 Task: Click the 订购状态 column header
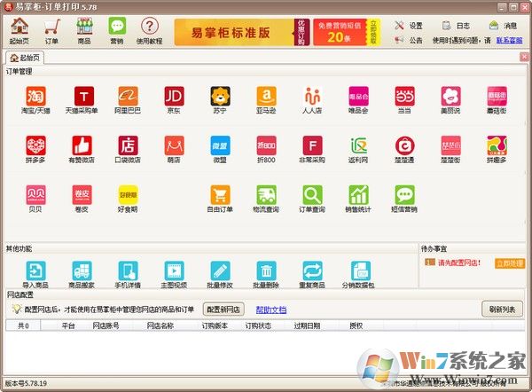tap(258, 325)
